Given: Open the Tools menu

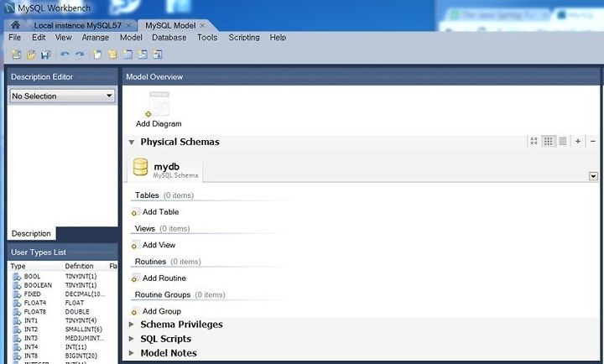Looking at the screenshot, I should 207,38.
